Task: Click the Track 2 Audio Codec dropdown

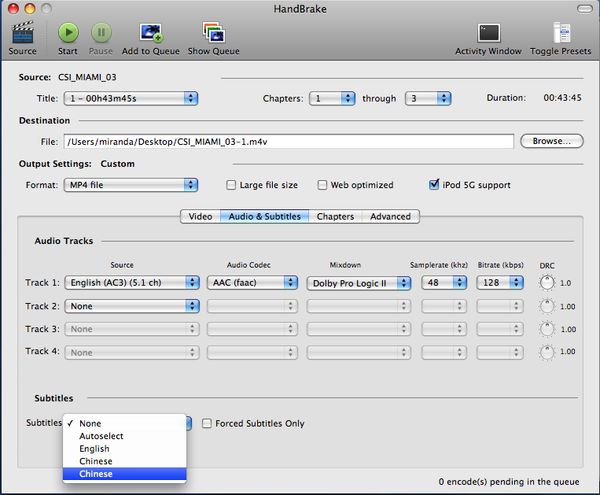Action: pyautogui.click(x=252, y=306)
